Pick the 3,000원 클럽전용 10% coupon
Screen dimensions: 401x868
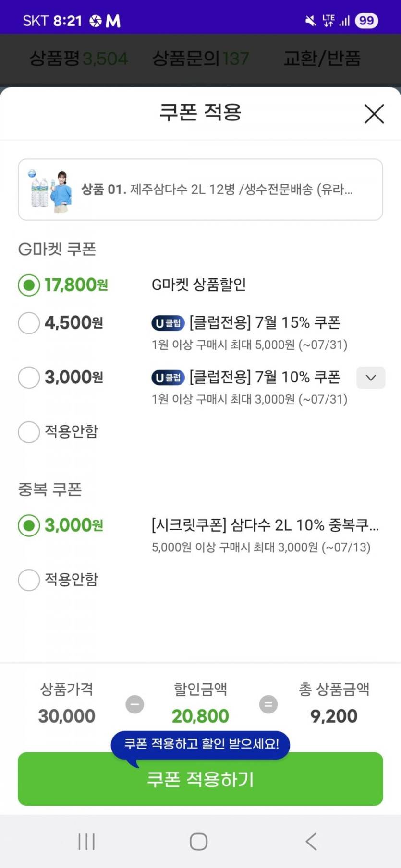coord(29,378)
